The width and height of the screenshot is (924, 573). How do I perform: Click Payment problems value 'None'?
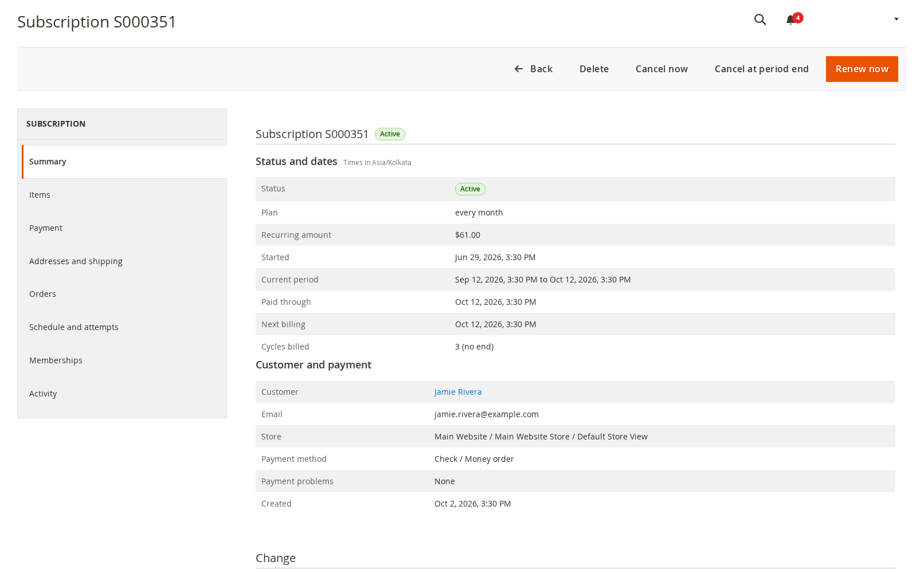[445, 481]
